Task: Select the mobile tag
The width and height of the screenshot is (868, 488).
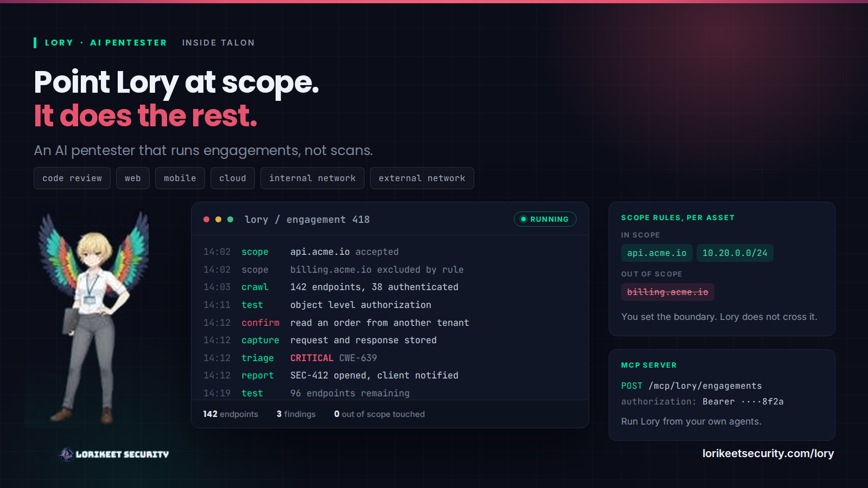Action: coord(180,178)
